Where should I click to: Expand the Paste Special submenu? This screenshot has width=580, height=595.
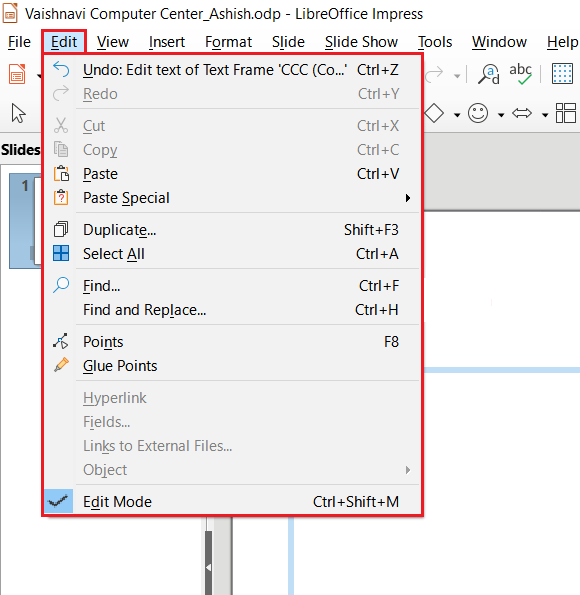pos(232,198)
